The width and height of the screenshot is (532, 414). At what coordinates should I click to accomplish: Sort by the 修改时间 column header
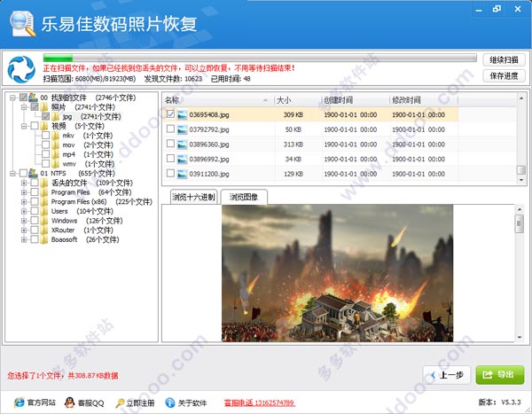(423, 100)
